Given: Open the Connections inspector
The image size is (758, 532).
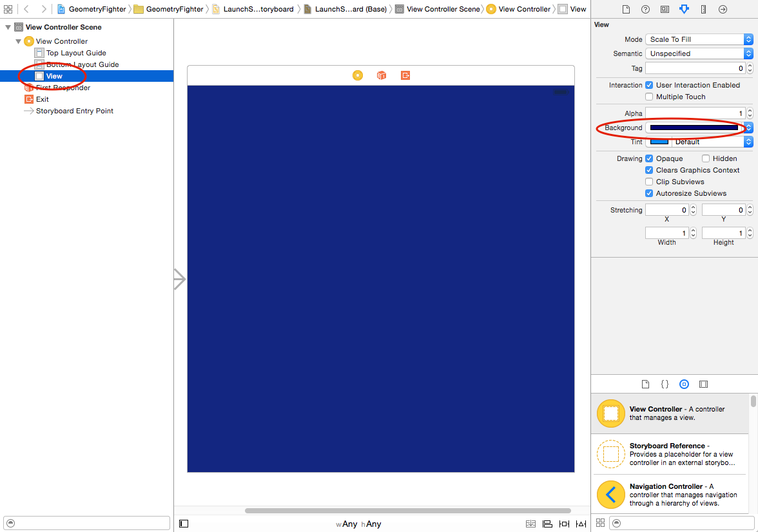Looking at the screenshot, I should coord(723,9).
